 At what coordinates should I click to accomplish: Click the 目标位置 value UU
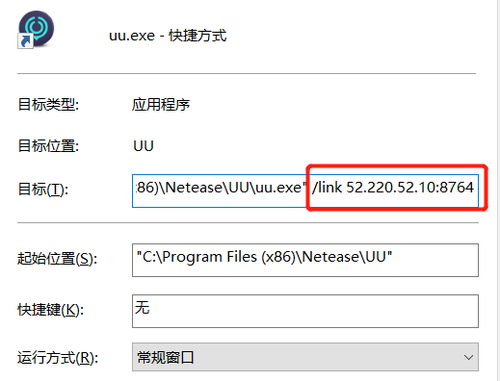(143, 146)
